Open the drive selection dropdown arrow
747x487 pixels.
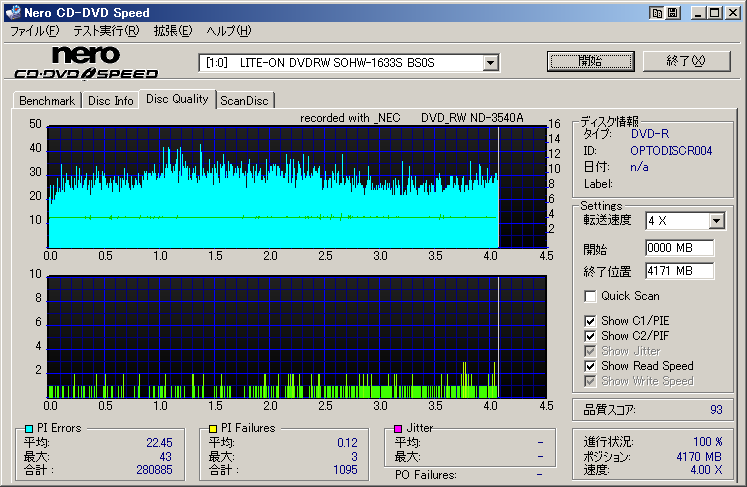(490, 63)
